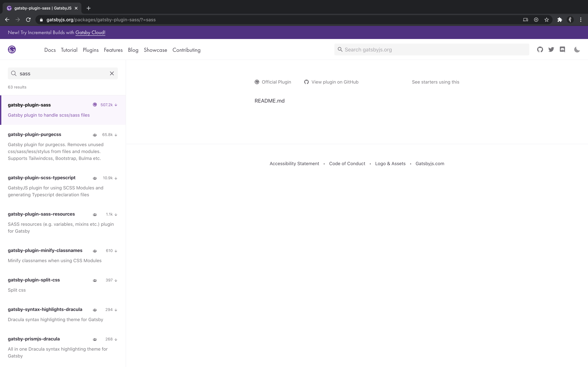This screenshot has height=367, width=588.
Task: Open the Accessibility Statement footer link
Action: click(x=294, y=164)
